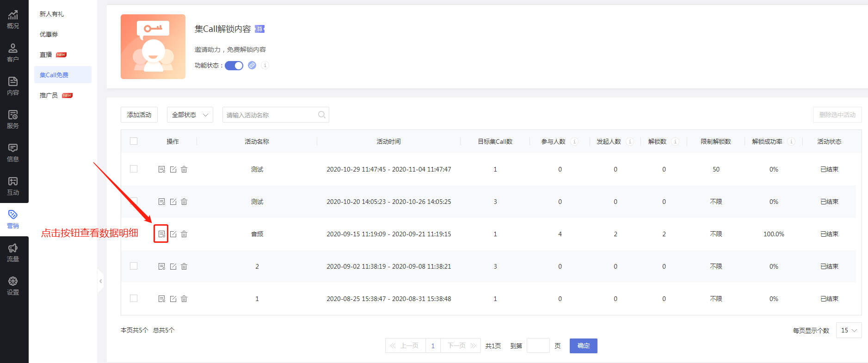The image size is (868, 363).
Task: Collapse the secondary sidebar with the arrow handle
Action: [100, 281]
